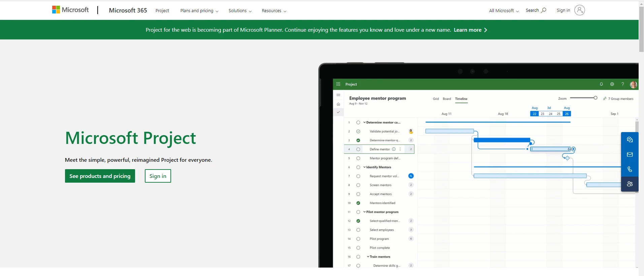Click the notification bell in Project header
The width and height of the screenshot is (644, 276).
point(601,84)
